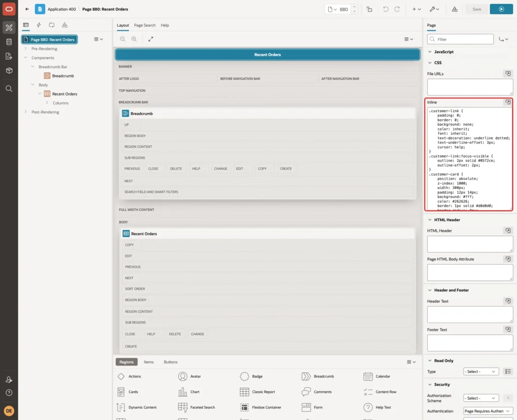Click the Quick Pick button for Read Only Type

pyautogui.click(x=508, y=372)
